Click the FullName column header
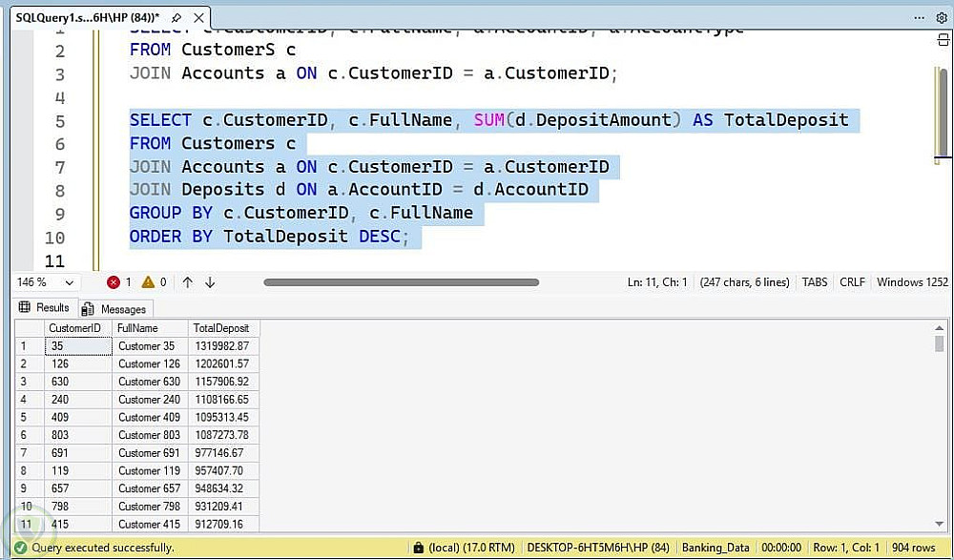Screen dimensions: 954x560 150,328
